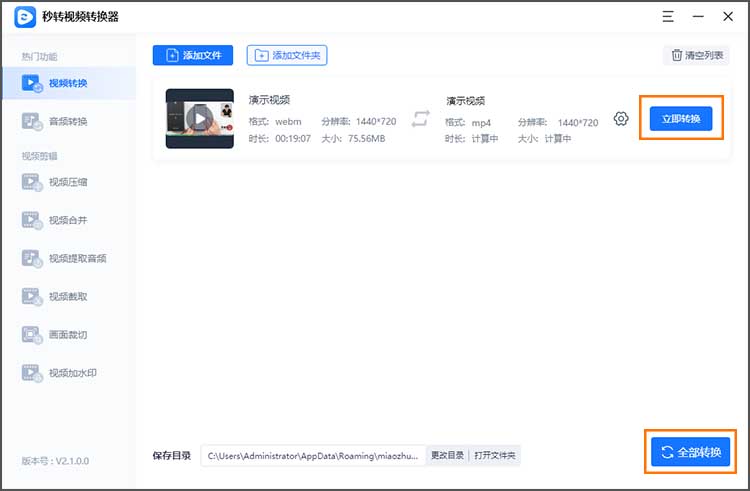Screen dimensions: 750x491
Task: Click the swap arrows between formats
Action: [420, 119]
